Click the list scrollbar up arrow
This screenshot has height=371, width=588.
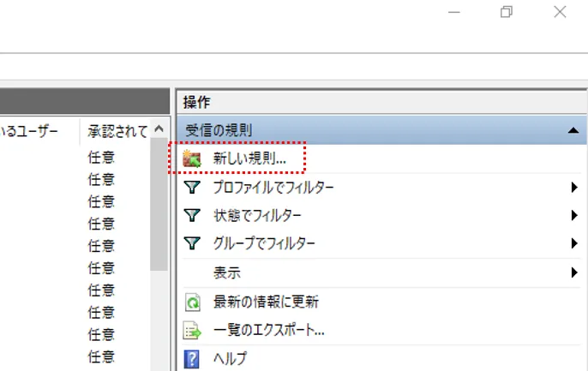pos(159,129)
